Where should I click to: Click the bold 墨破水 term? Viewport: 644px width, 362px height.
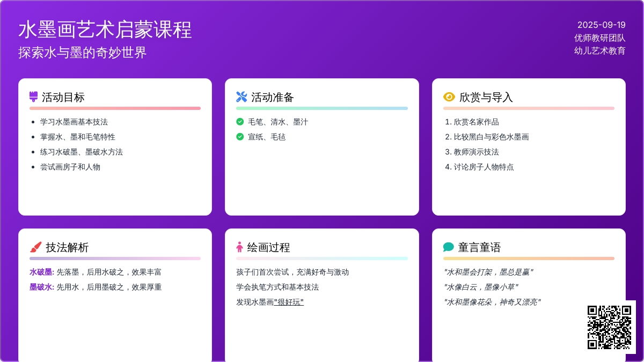pos(41,287)
